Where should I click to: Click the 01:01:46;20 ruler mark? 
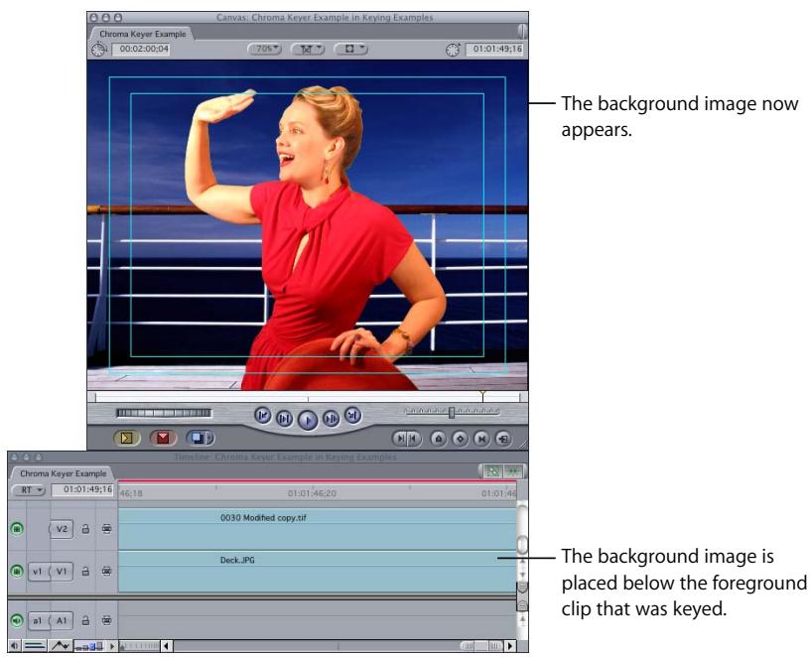(x=313, y=493)
